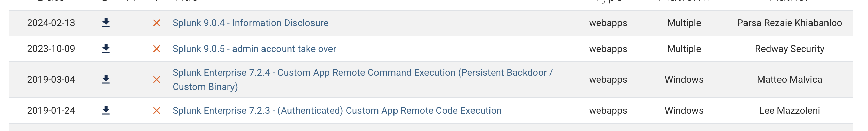Click the unverified X icon for Splunk 9.0.4
This screenshot has height=131, width=868.
[157, 23]
